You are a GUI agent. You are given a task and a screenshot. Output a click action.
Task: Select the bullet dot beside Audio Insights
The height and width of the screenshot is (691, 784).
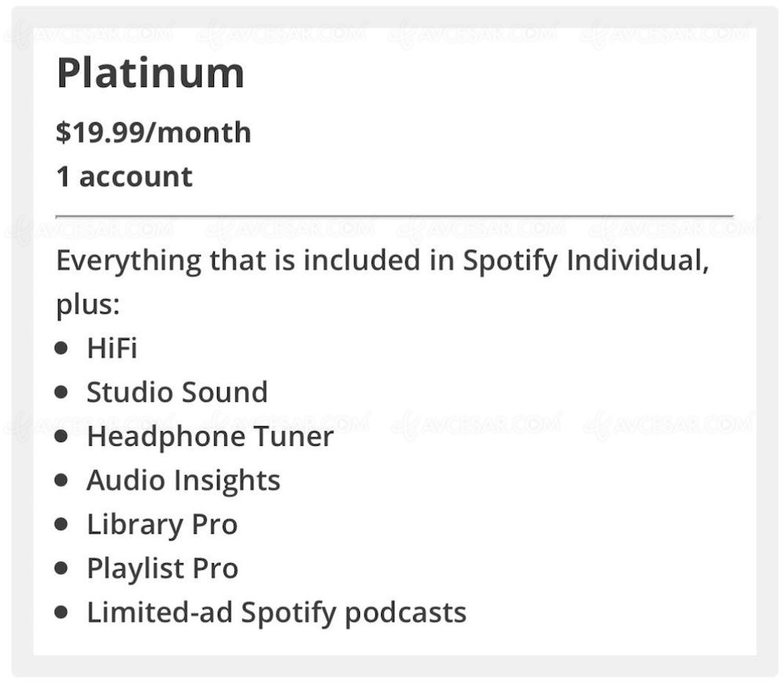coord(62,480)
